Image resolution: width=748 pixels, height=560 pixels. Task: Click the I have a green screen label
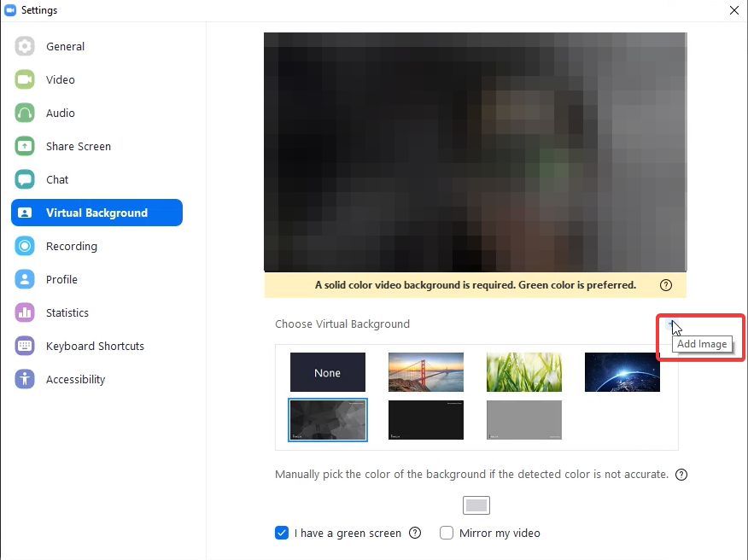[348, 533]
